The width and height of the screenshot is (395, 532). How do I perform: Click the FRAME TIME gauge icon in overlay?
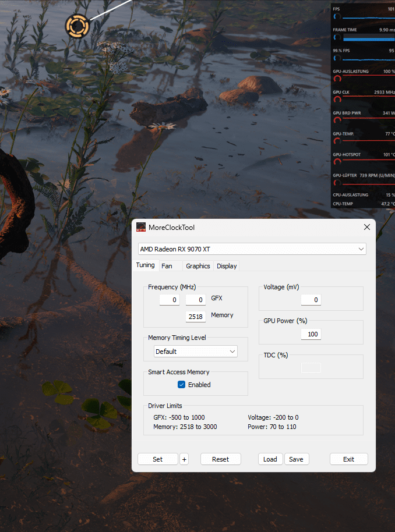337,37
